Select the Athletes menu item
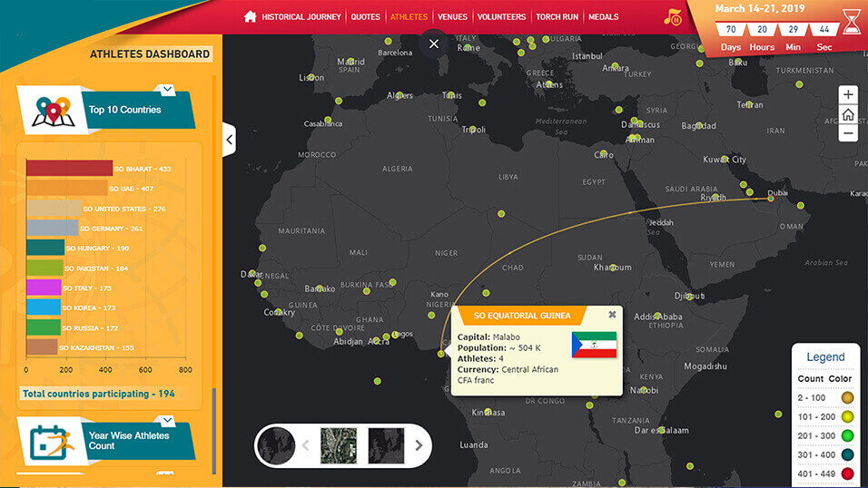 pos(409,17)
